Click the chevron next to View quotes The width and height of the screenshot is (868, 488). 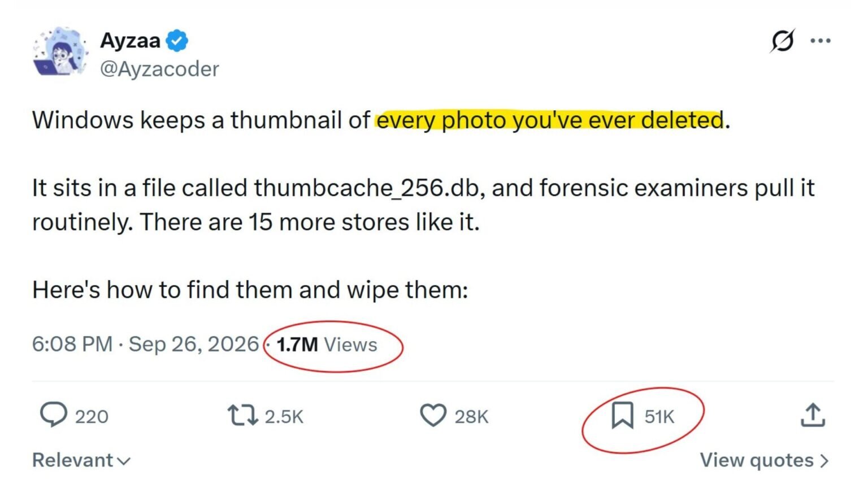click(824, 461)
